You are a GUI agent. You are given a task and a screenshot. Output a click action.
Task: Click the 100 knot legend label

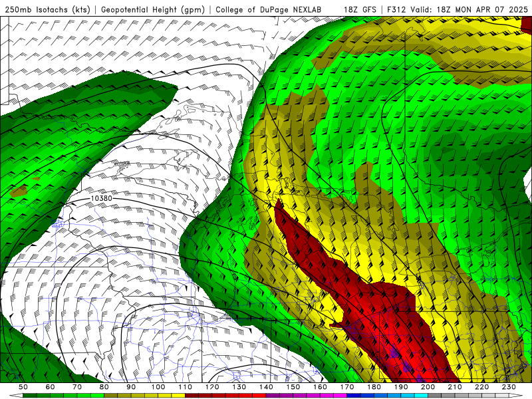point(158,387)
